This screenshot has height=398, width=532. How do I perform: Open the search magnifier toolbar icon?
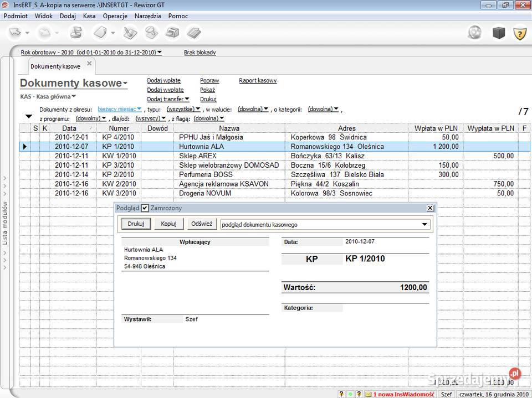(x=150, y=32)
